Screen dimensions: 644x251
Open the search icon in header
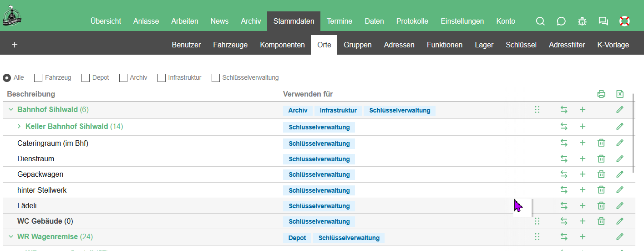[540, 21]
